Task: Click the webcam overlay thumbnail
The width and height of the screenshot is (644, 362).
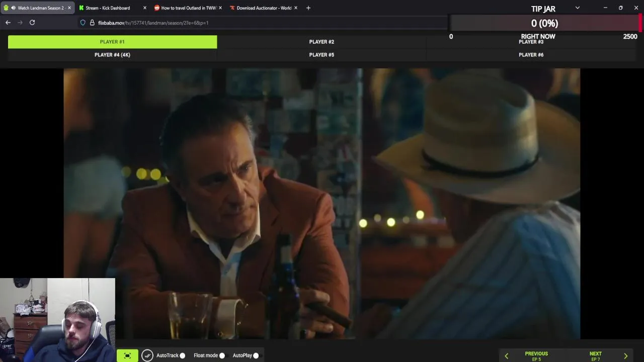Action: tap(57, 320)
